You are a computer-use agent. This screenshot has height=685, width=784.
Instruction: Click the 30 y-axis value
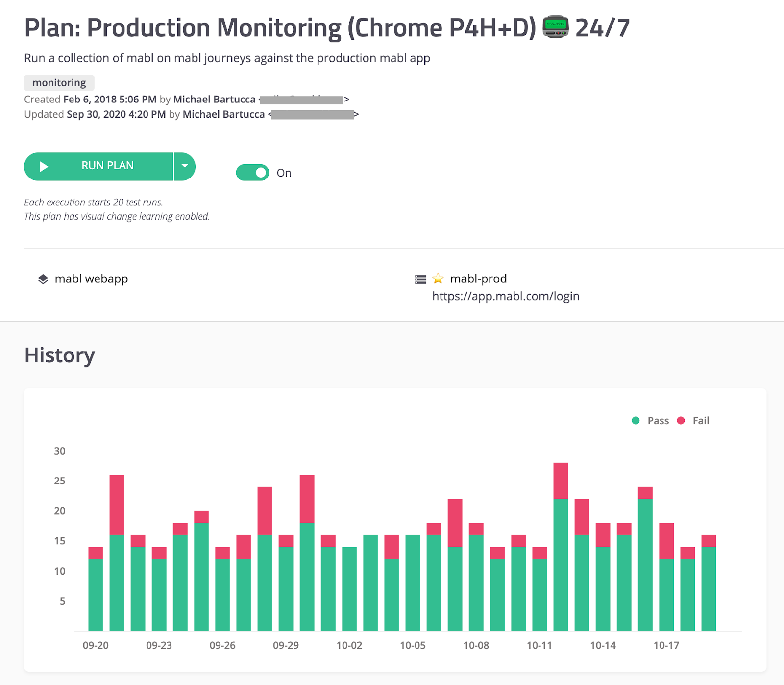(59, 451)
